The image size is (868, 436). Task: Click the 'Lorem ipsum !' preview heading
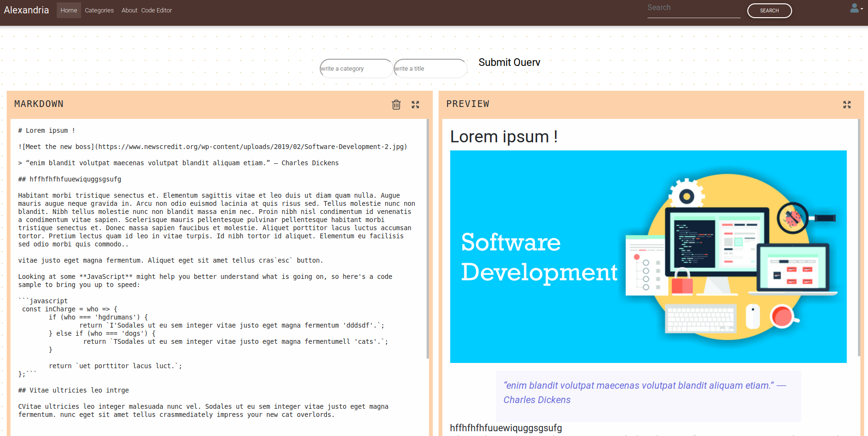tap(504, 137)
